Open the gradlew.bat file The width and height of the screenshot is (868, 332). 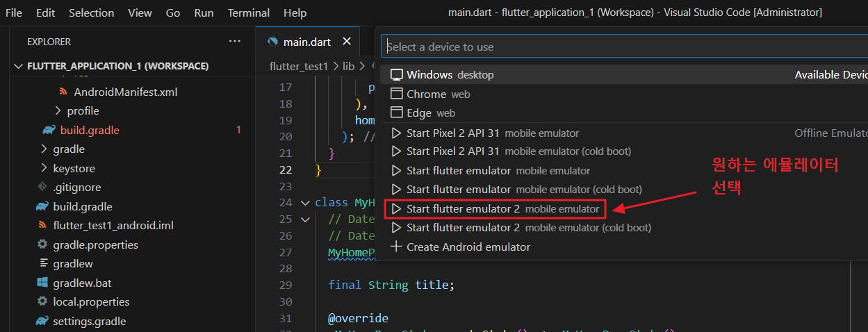point(82,283)
